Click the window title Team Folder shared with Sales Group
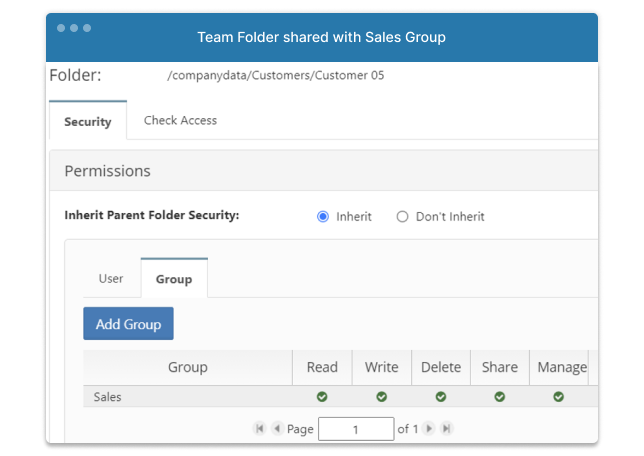 (322, 37)
